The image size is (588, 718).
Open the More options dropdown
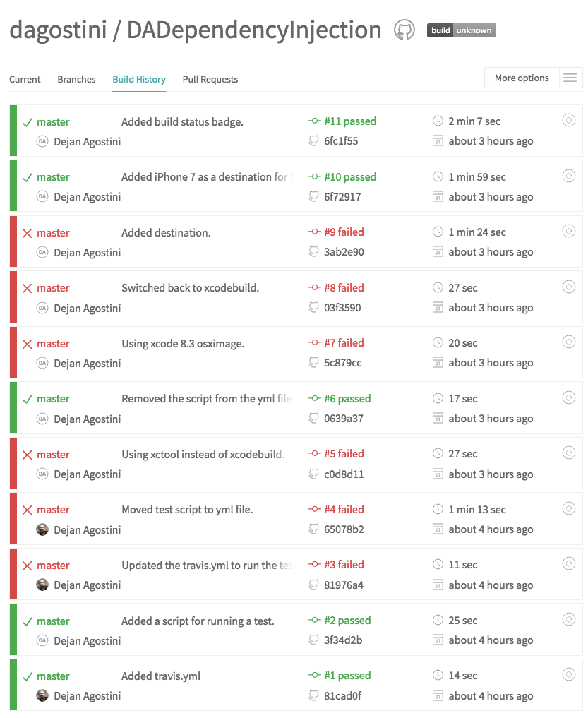[x=522, y=78]
